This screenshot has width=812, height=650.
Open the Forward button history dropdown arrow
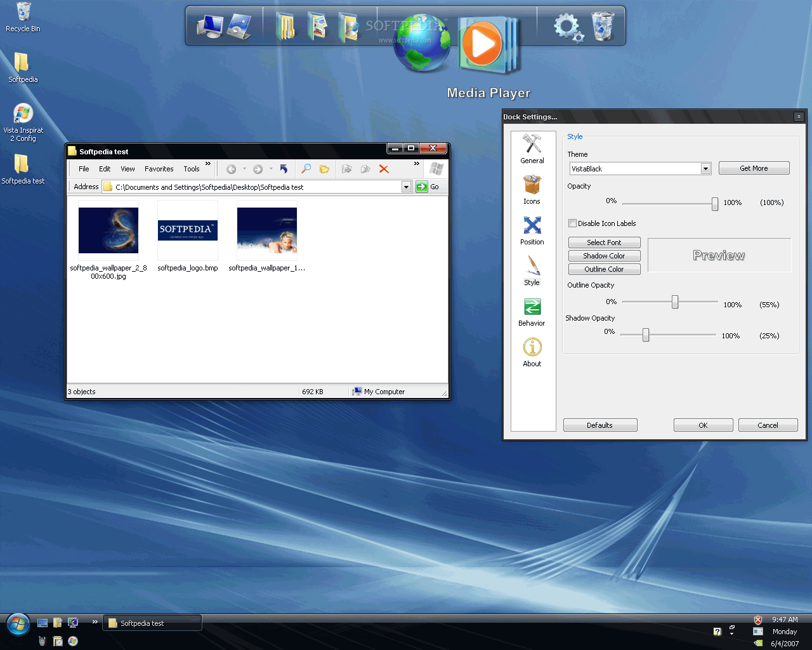coord(271,169)
